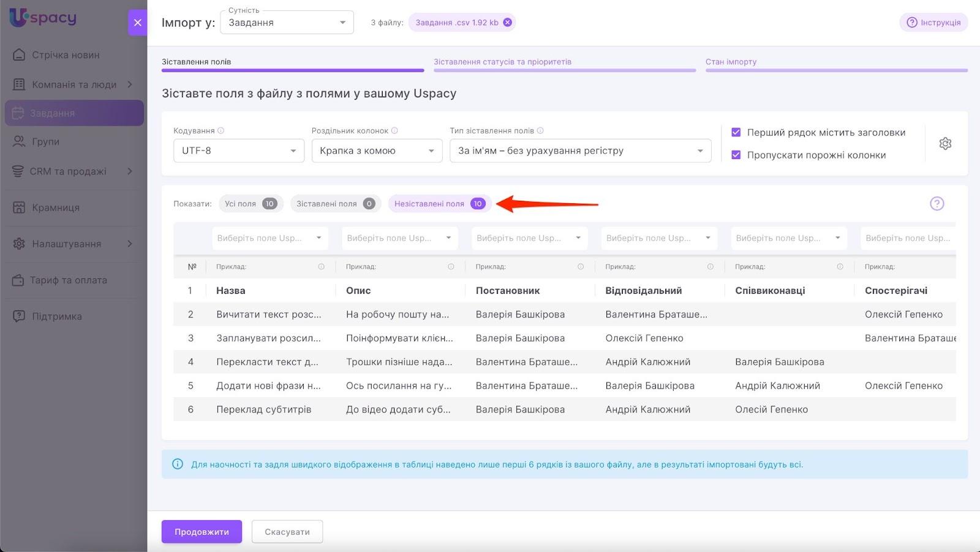Click info icon beside Тип зіставлення полів
This screenshot has height=552, width=980.
[x=540, y=131]
